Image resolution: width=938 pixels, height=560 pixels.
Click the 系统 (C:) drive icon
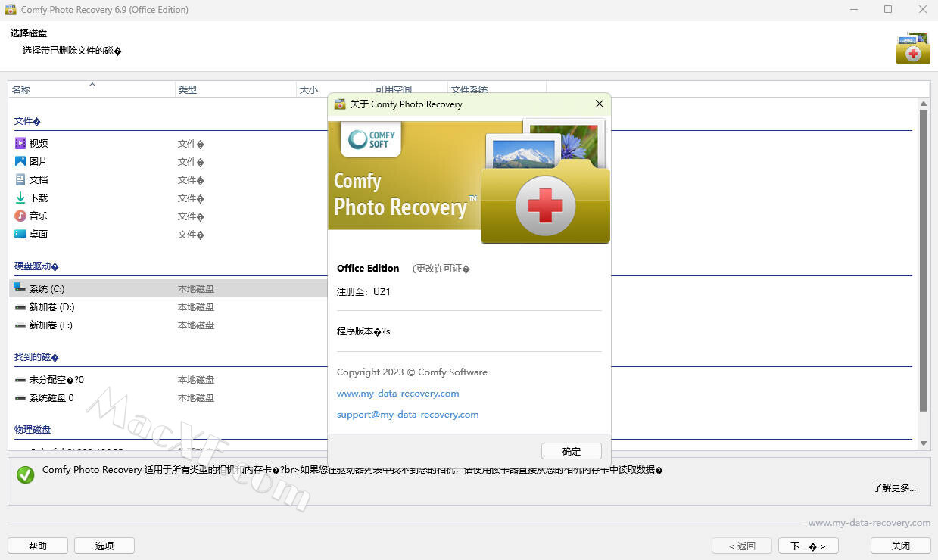point(20,288)
